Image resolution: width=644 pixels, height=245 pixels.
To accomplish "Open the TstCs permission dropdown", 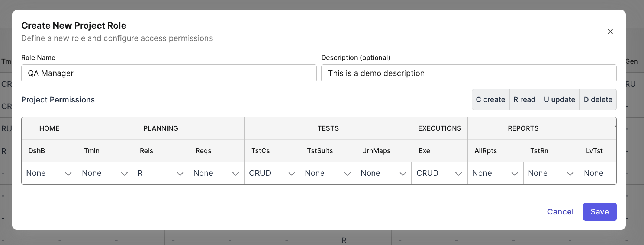I will point(272,173).
